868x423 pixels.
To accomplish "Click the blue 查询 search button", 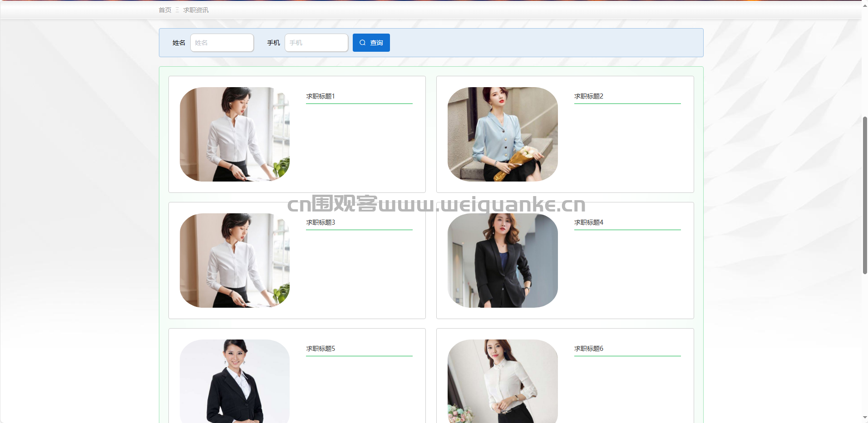I will [x=371, y=43].
